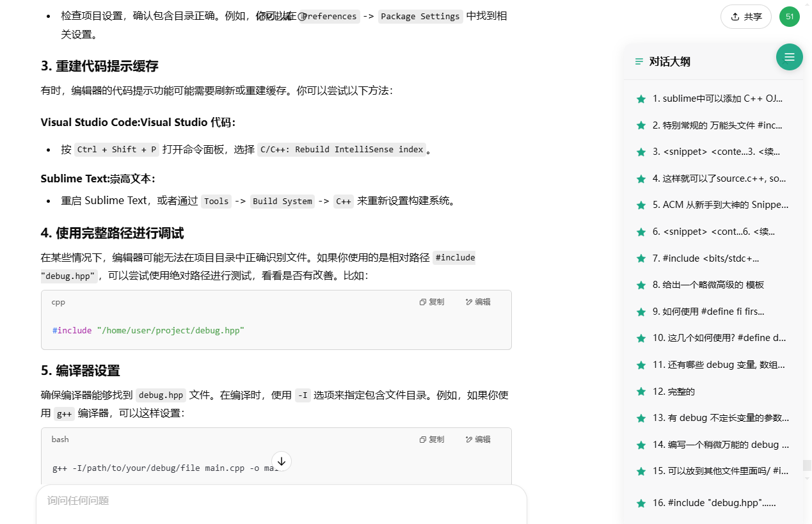Open outline item 12 完整的

674,392
